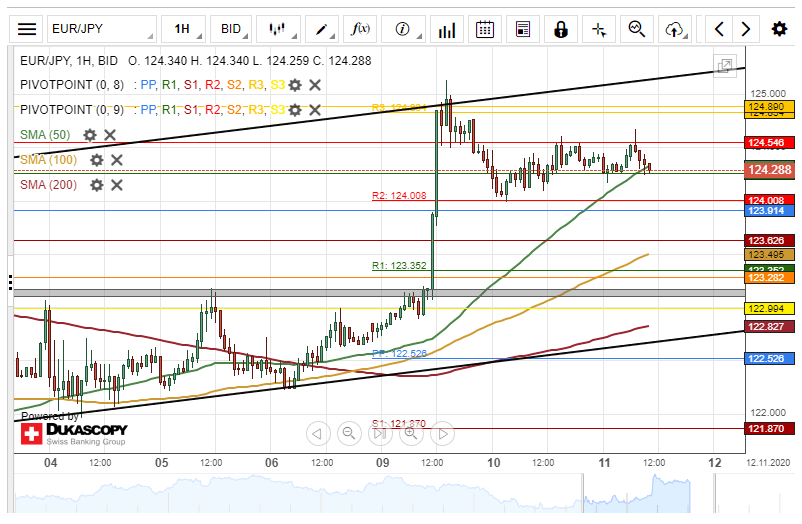
Task: Open the f(x) indicators menu
Action: (x=362, y=29)
